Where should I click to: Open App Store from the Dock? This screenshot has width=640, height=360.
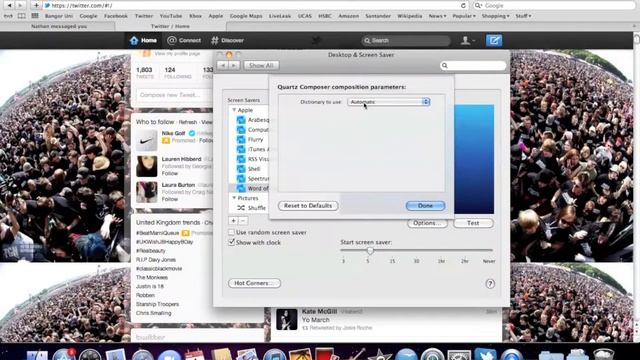point(63,354)
